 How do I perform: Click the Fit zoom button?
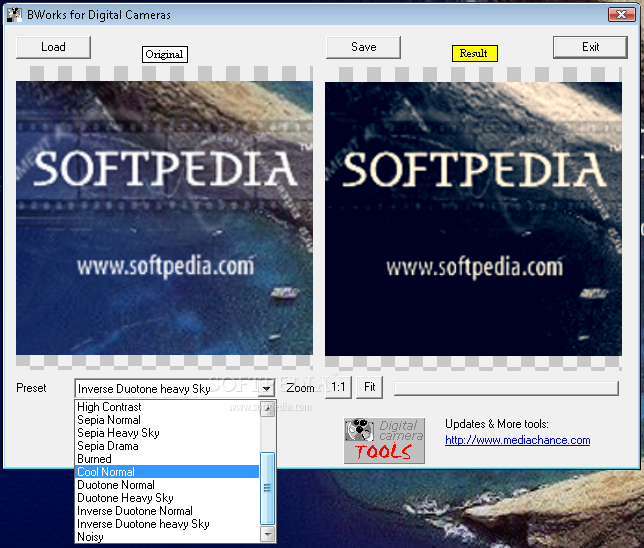click(x=370, y=387)
